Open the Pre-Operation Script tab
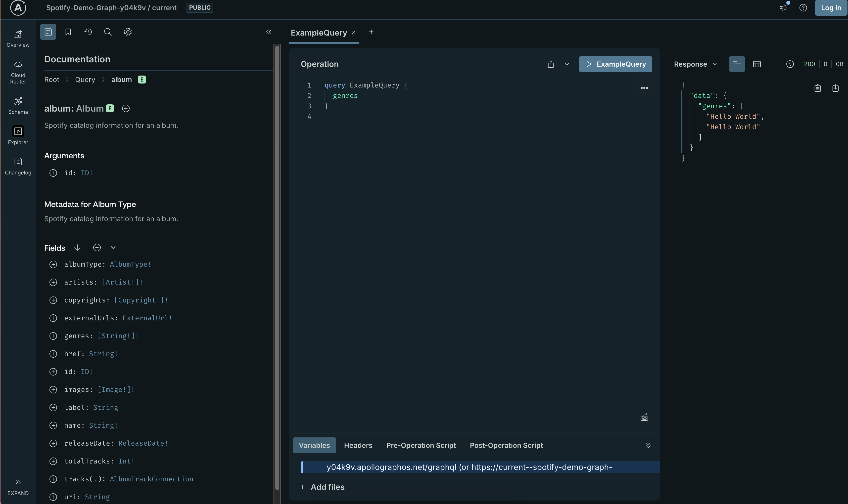 (x=421, y=445)
